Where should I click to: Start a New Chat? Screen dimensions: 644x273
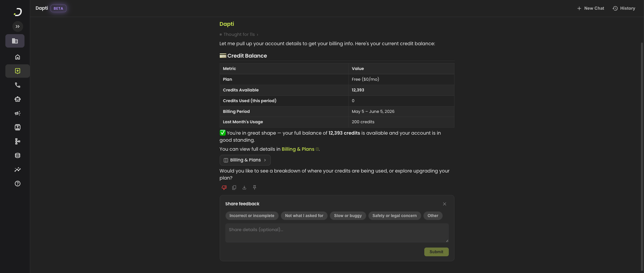[x=590, y=8]
